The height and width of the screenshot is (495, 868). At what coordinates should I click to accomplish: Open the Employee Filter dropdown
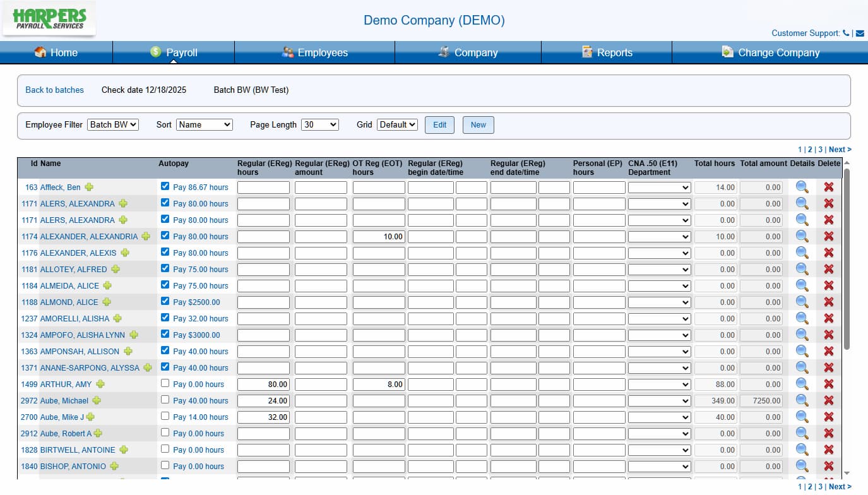click(113, 124)
